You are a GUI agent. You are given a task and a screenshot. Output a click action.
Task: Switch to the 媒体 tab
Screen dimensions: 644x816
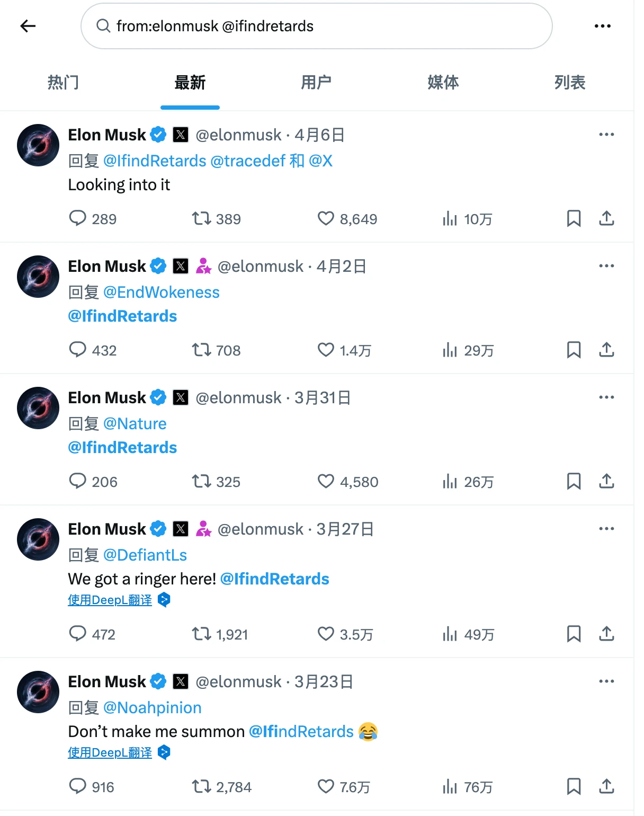443,83
